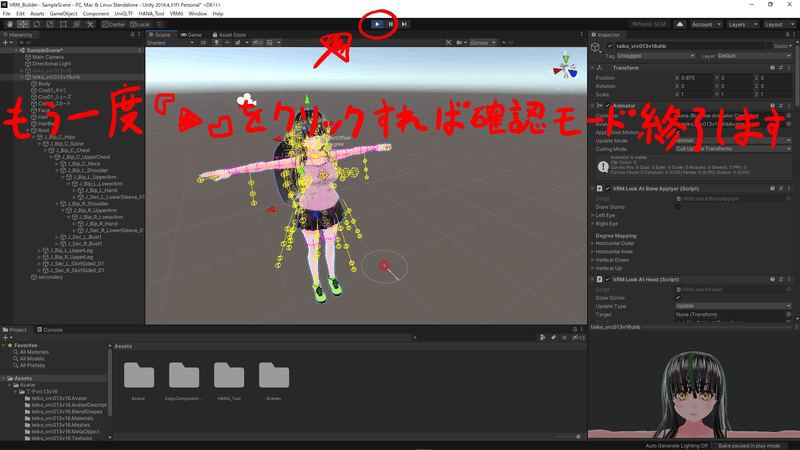Advance one frame with the Step button
Viewport: 800px width, 450px height.
404,24
